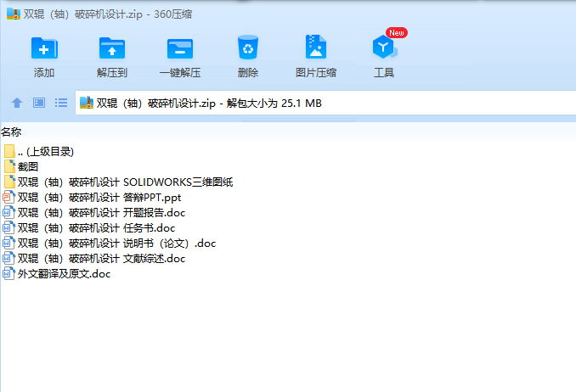Select the 文献综述.doc file
The height and width of the screenshot is (392, 576).
point(94,259)
